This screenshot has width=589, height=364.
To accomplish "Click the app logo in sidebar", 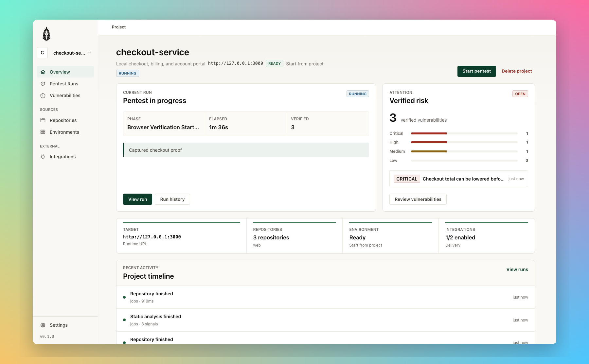I will (x=46, y=34).
